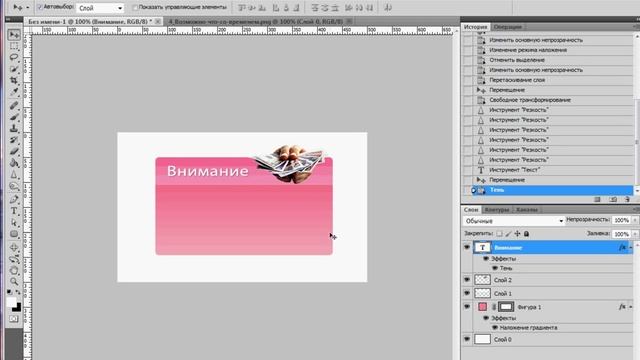Select the Type tool
The height and width of the screenshot is (360, 640).
pos(14,211)
